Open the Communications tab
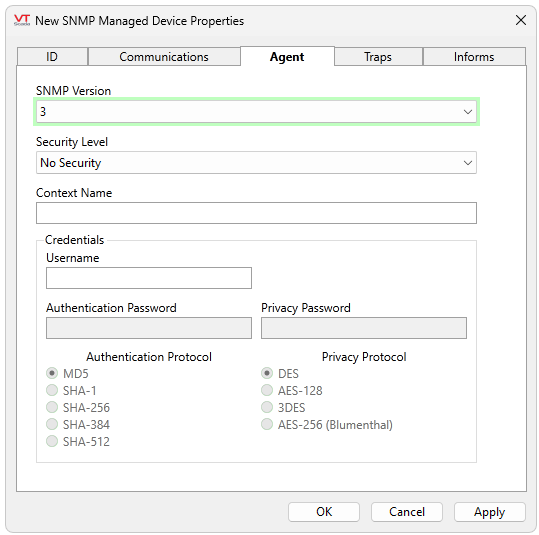 tap(164, 57)
